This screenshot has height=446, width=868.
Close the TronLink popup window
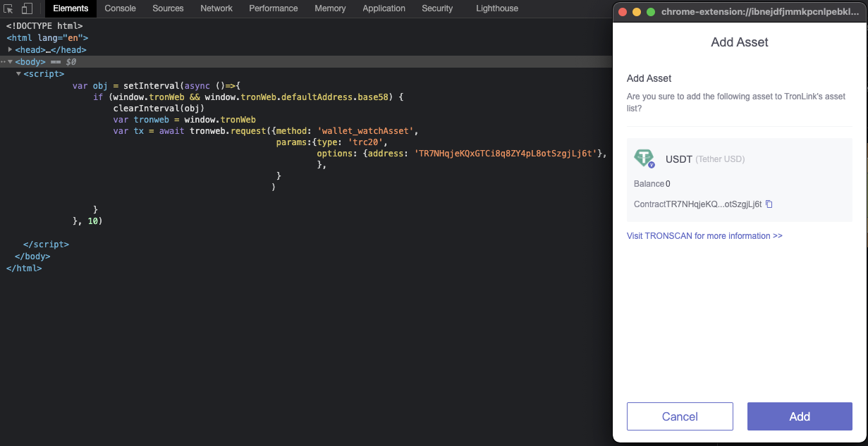[x=623, y=12]
